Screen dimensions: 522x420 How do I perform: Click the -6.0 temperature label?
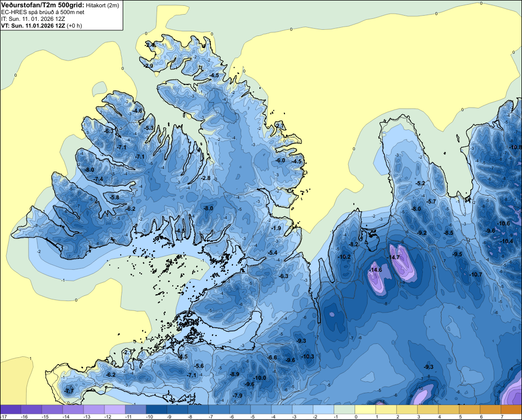281,160
